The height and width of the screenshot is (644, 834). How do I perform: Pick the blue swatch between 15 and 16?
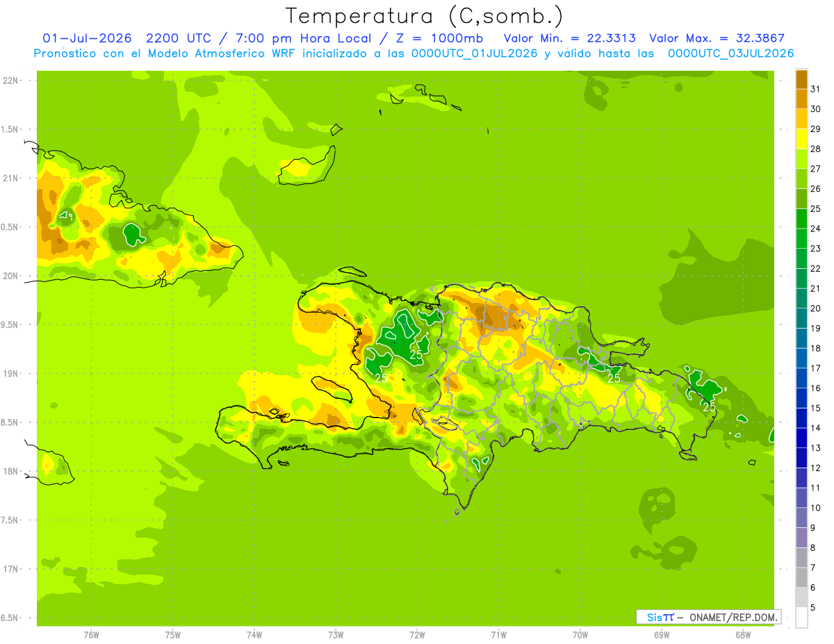801,398
